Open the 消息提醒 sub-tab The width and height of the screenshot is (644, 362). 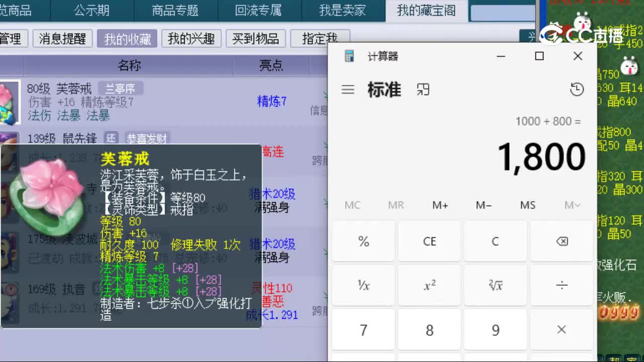pos(62,39)
